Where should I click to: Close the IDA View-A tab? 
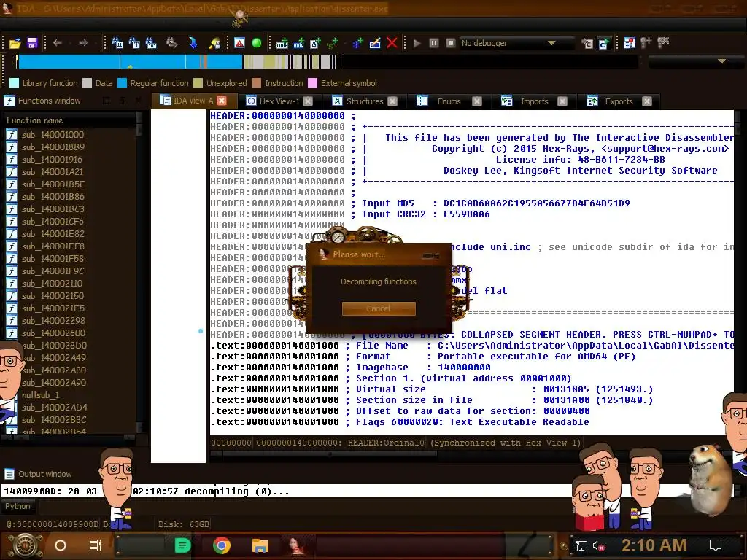222,101
